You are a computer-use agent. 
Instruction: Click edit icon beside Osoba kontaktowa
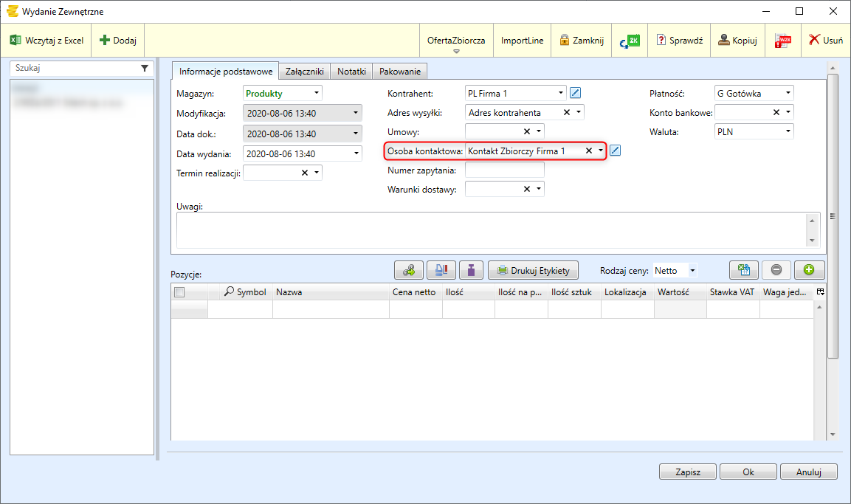[x=616, y=151]
